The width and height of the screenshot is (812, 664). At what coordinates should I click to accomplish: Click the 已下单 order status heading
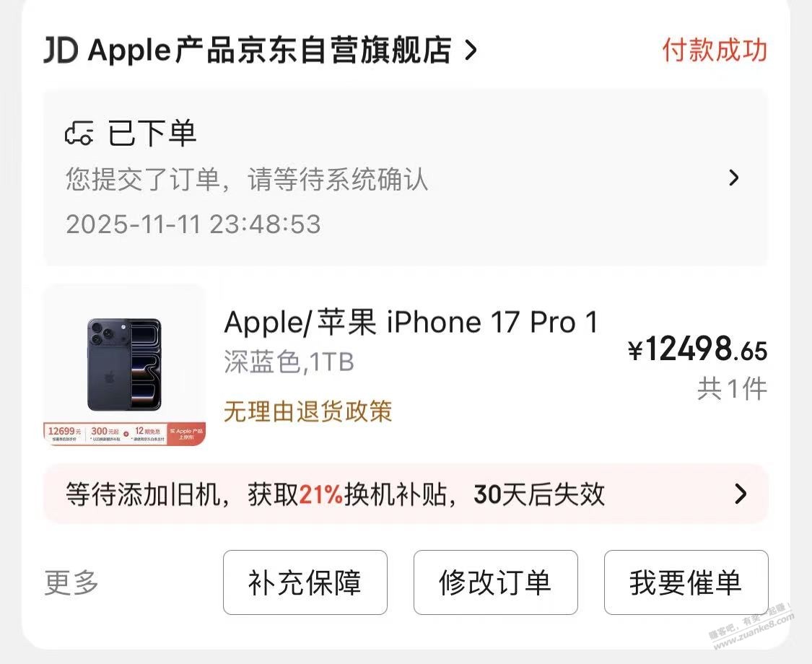point(152,133)
